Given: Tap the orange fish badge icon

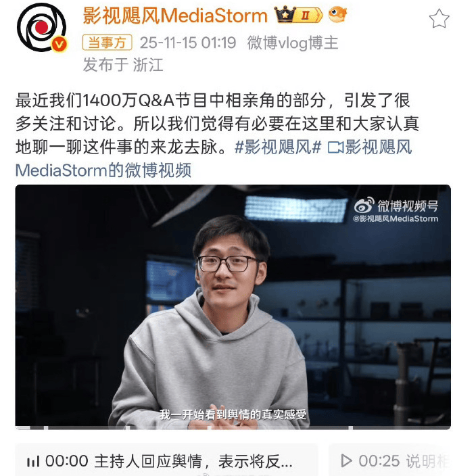Looking at the screenshot, I should [x=337, y=14].
